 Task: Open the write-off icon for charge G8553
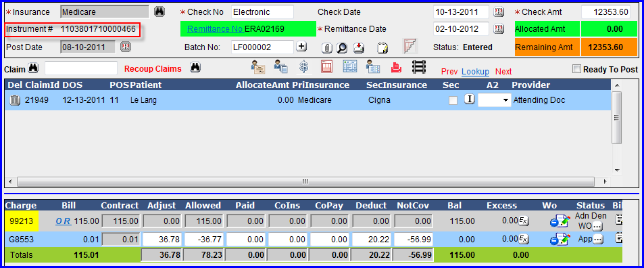click(x=560, y=239)
